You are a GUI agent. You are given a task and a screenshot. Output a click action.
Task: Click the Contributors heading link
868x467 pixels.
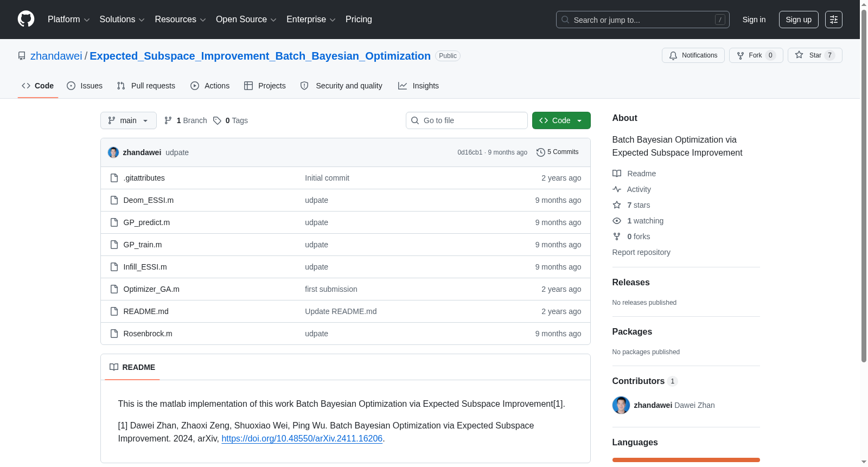(x=645, y=381)
